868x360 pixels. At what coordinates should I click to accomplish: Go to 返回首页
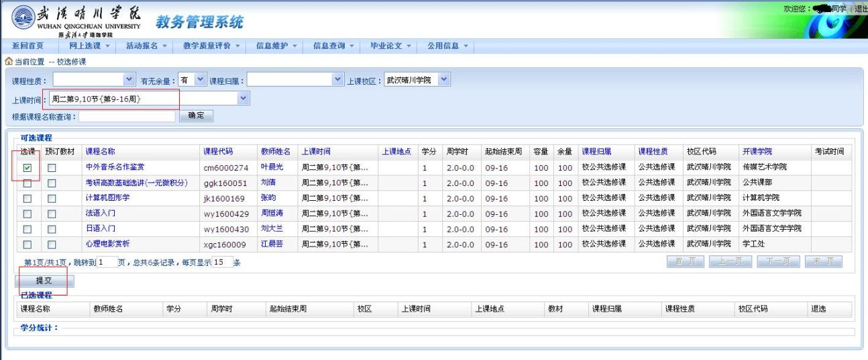(28, 46)
